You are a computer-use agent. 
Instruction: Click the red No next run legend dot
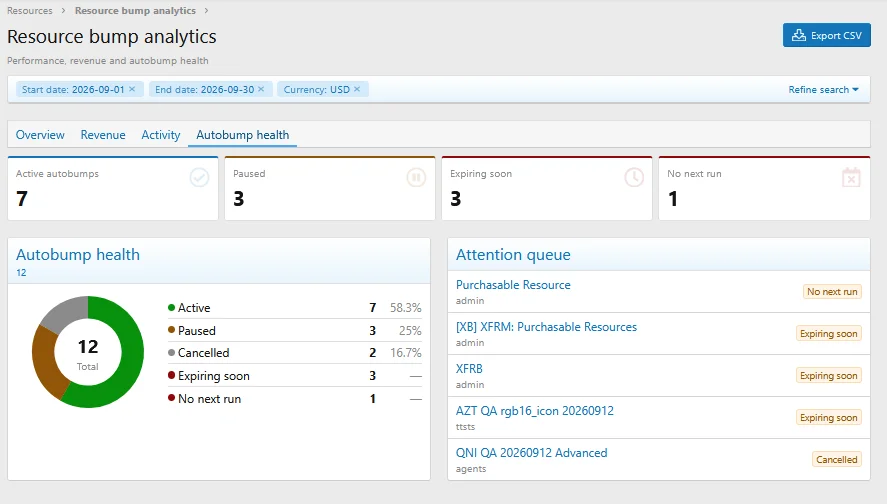point(171,398)
